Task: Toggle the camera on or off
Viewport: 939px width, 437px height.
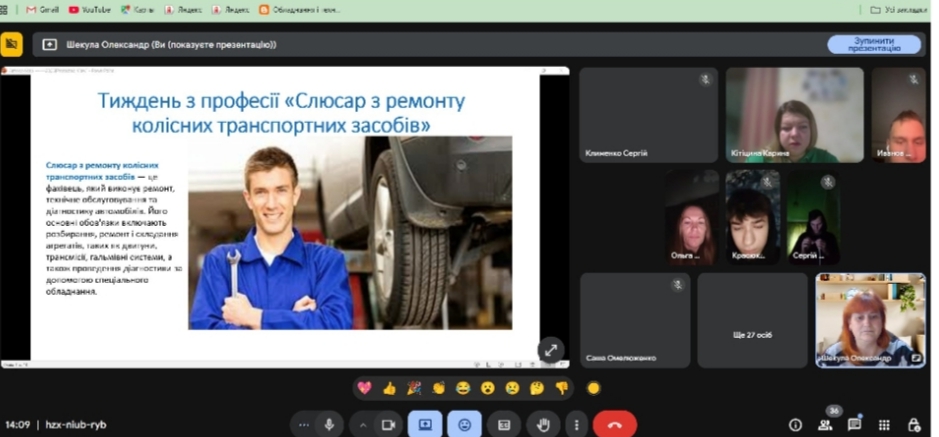Action: coord(388,424)
